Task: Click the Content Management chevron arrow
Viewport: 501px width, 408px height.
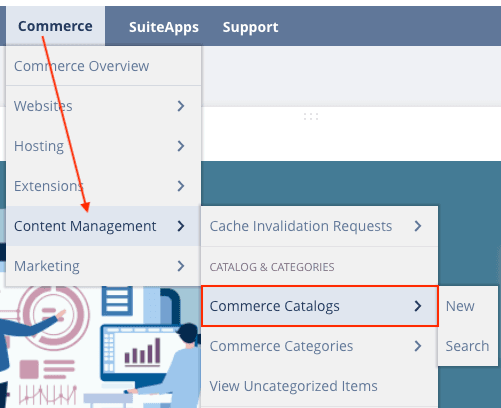Action: coord(181,226)
